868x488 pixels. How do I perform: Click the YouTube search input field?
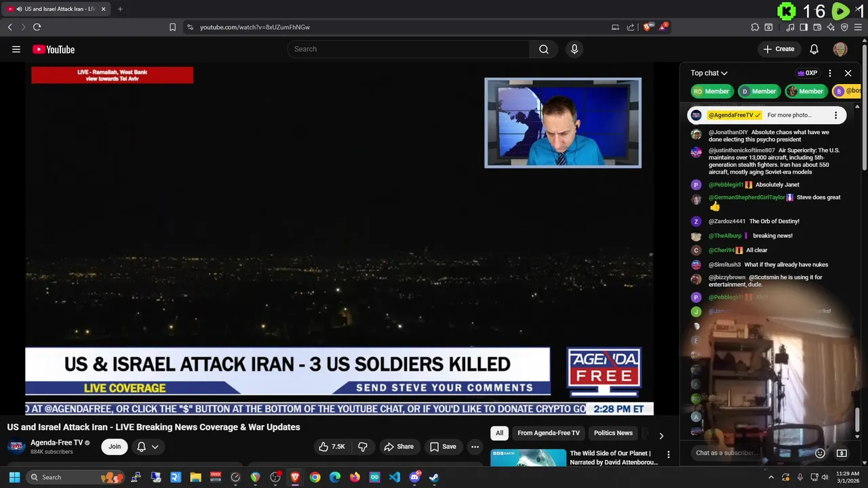click(408, 49)
